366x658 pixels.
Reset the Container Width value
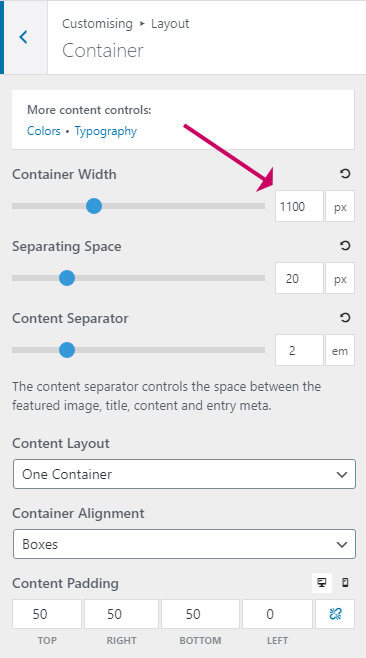[x=345, y=174]
